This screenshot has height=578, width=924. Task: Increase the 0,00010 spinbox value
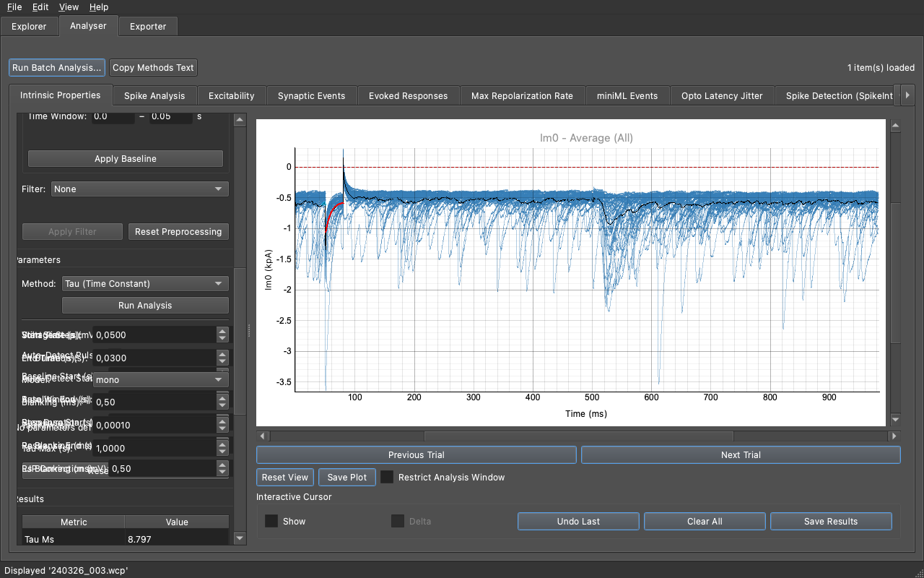pyautogui.click(x=222, y=421)
